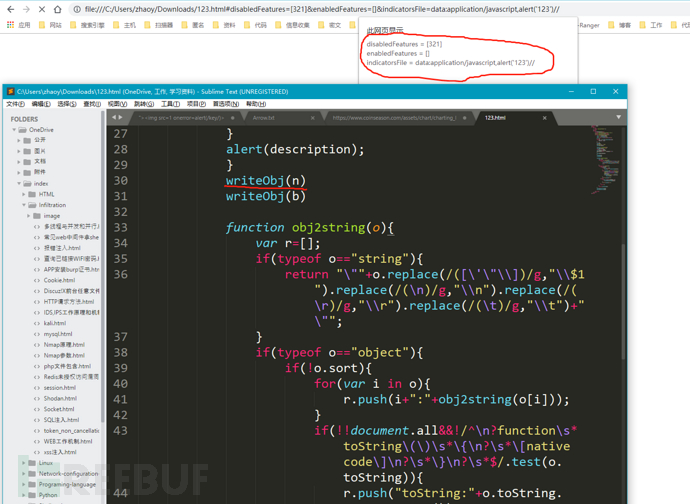Go to next tab with right arrow
Viewport: 690px width, 504px height.
coord(120,118)
